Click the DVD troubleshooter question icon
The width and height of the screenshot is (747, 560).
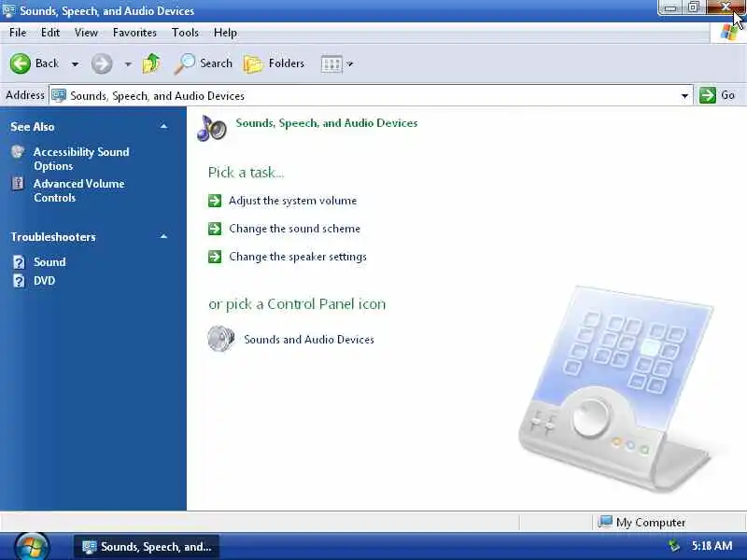[x=19, y=281]
